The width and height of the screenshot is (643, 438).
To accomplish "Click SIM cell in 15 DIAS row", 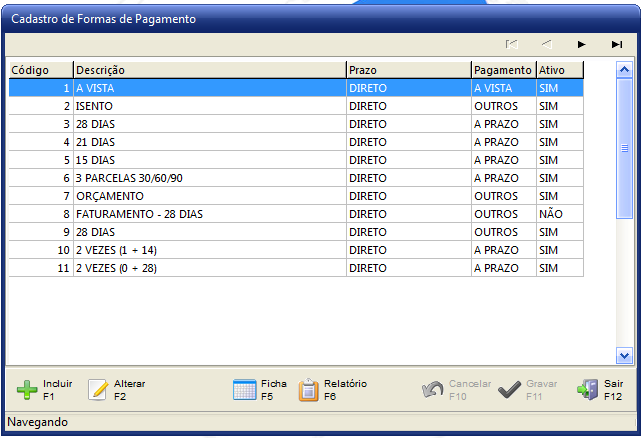I will [x=560, y=160].
